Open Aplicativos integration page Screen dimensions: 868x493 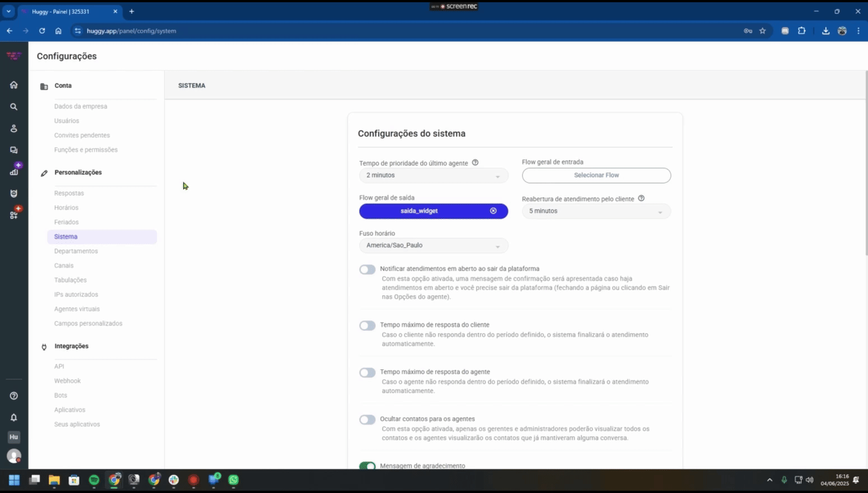pyautogui.click(x=69, y=410)
